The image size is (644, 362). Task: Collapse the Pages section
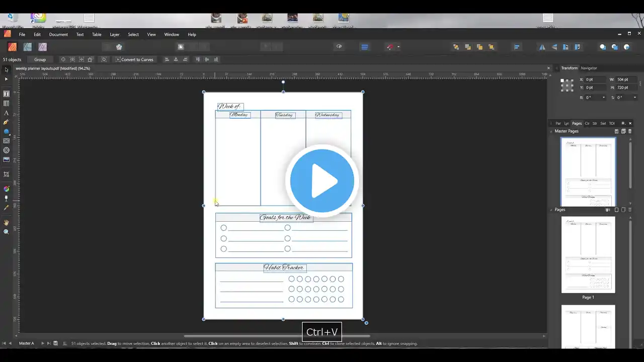click(551, 210)
